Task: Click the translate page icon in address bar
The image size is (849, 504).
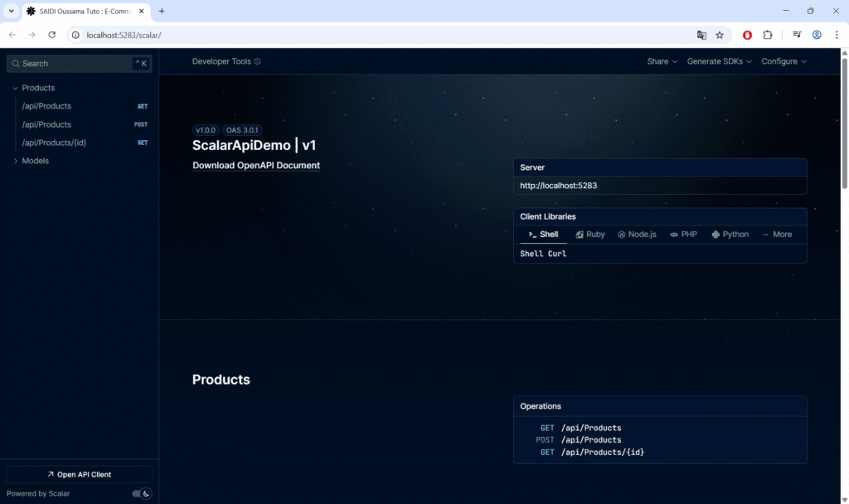Action: pyautogui.click(x=701, y=35)
